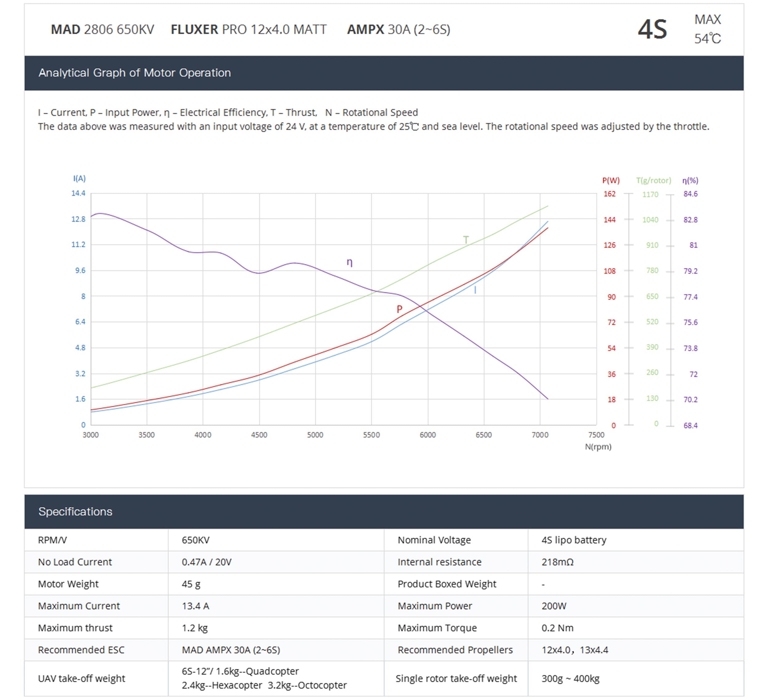The image size is (769, 700).
Task: Click the MAD AMPX 30A recommended ESC cell
Action: pos(231,650)
